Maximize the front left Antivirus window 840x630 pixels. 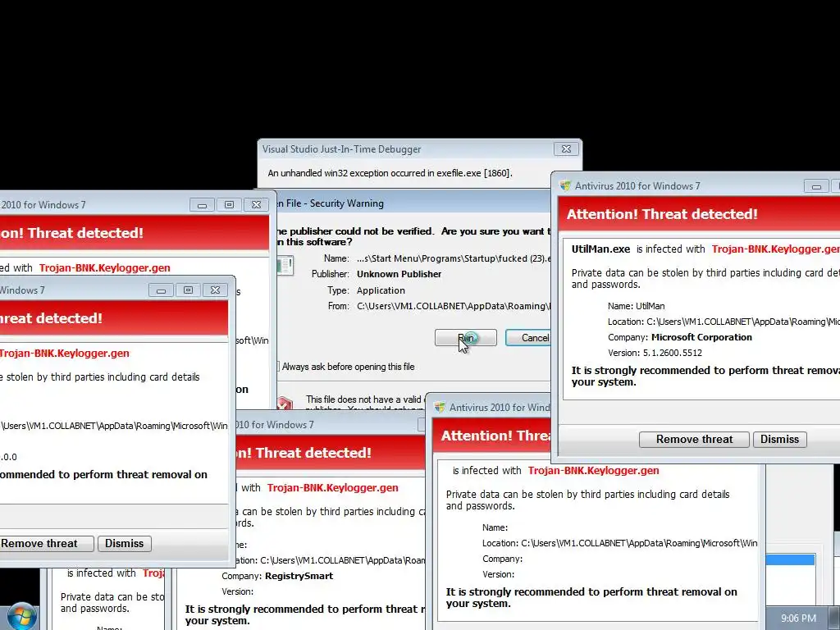coord(188,290)
